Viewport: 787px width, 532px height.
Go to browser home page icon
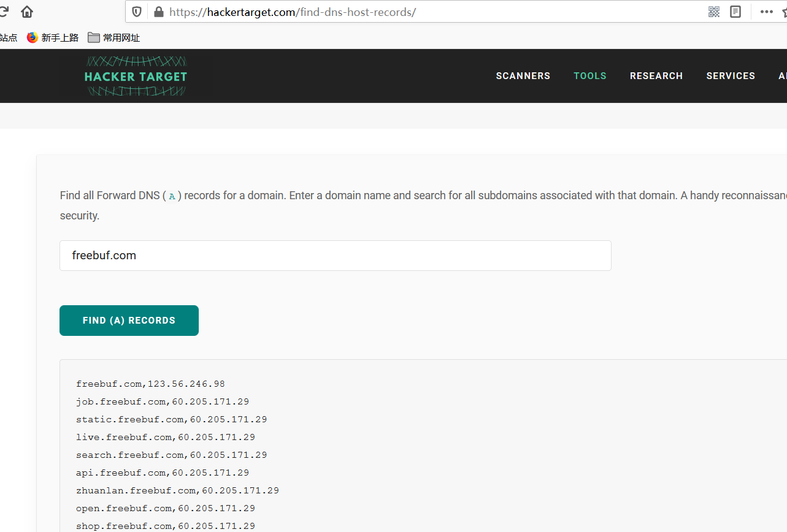click(x=27, y=12)
